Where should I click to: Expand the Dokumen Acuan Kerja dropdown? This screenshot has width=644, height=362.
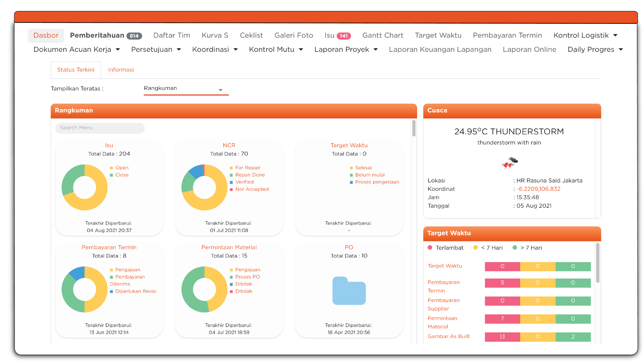click(77, 49)
